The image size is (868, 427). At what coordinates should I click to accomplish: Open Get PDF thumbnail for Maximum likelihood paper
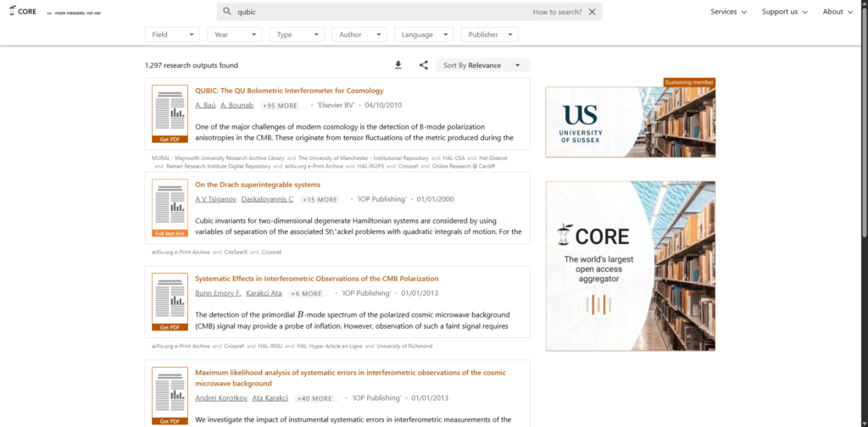[170, 396]
